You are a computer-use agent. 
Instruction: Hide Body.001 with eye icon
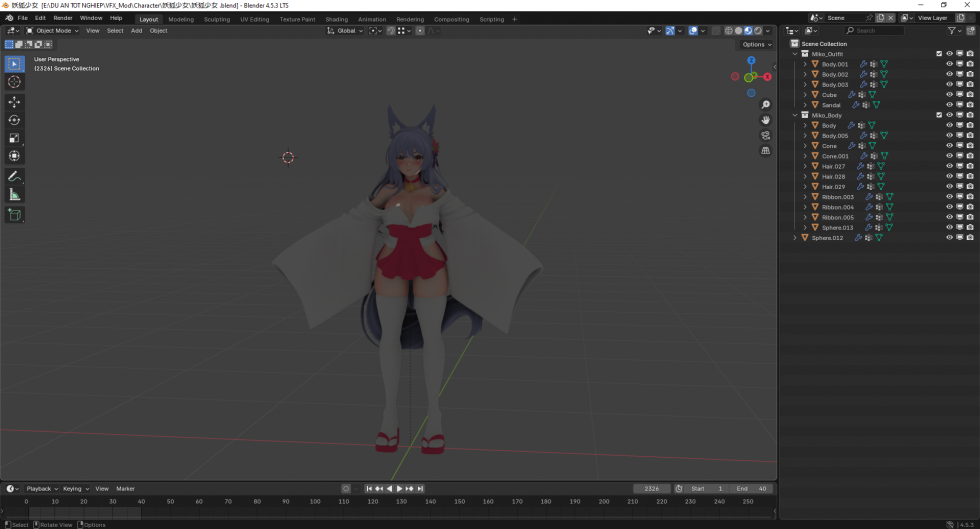pyautogui.click(x=949, y=64)
